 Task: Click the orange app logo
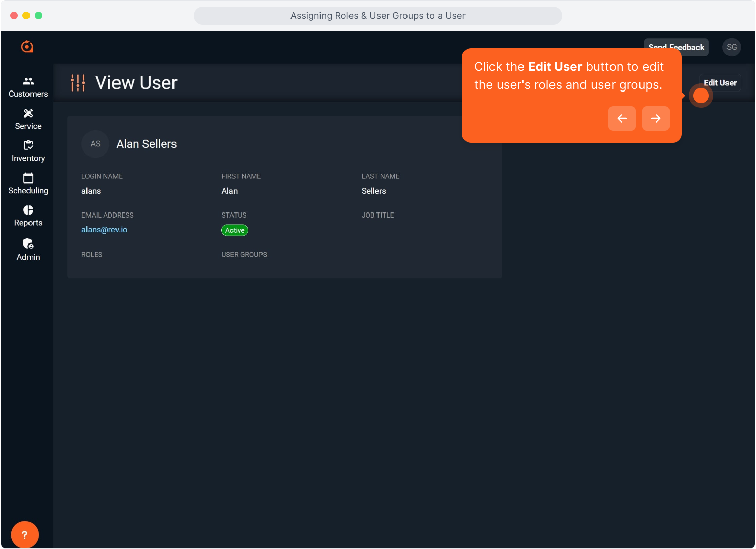click(26, 46)
